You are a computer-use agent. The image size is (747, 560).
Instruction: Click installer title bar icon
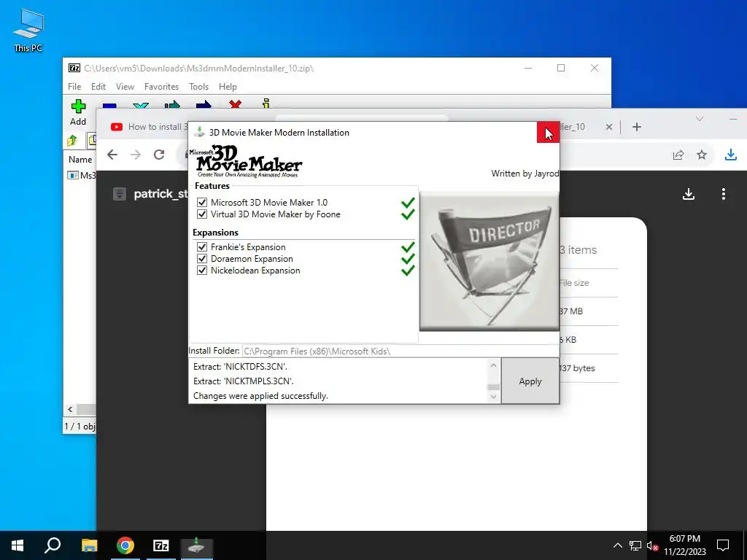pos(199,133)
